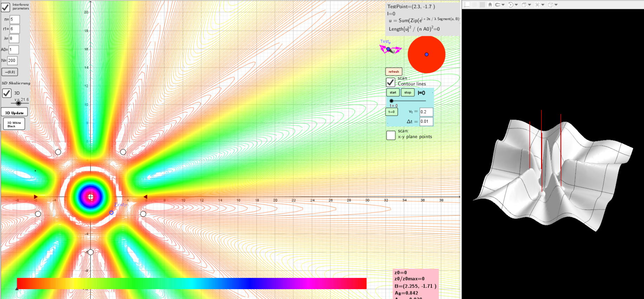Toggle xOy plane display in 3D toolbar
The height and width of the screenshot is (299, 644).
coord(482,5)
